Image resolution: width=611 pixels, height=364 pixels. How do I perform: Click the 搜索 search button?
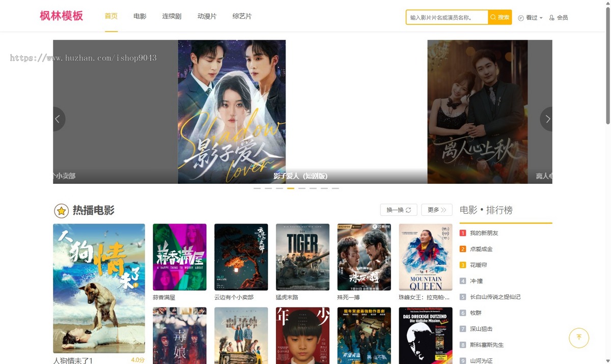point(499,17)
